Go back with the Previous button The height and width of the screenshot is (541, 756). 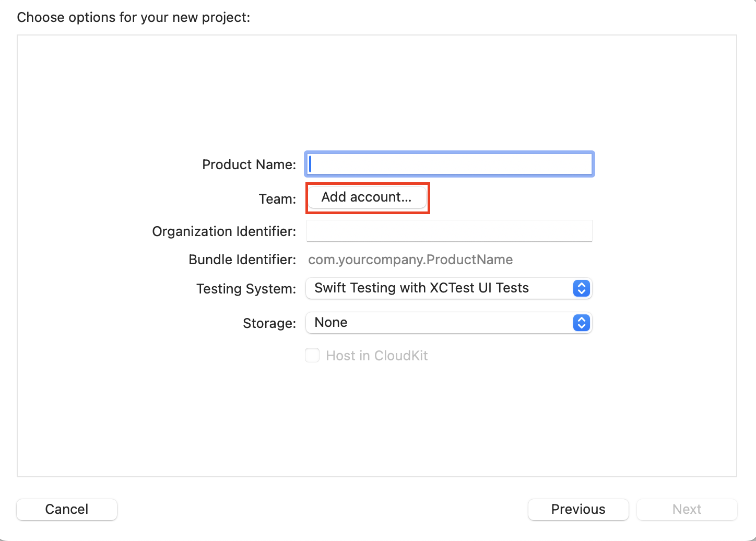pyautogui.click(x=578, y=509)
